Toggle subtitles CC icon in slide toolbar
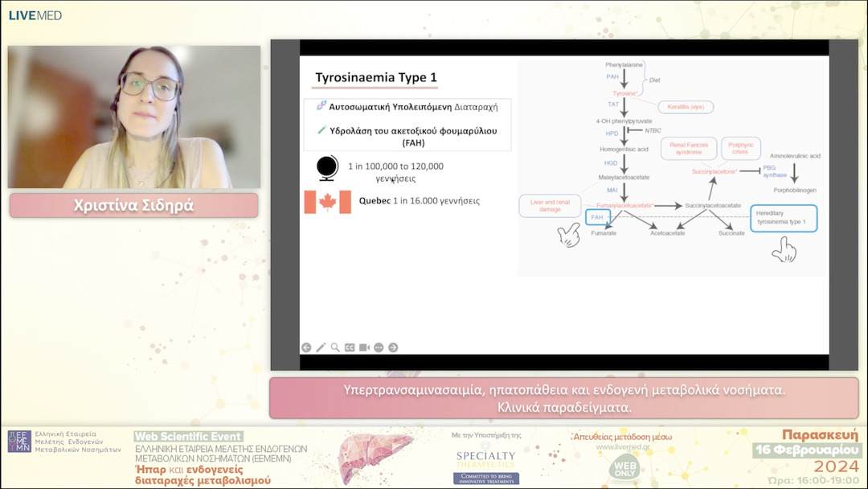The width and height of the screenshot is (868, 489). click(x=350, y=347)
